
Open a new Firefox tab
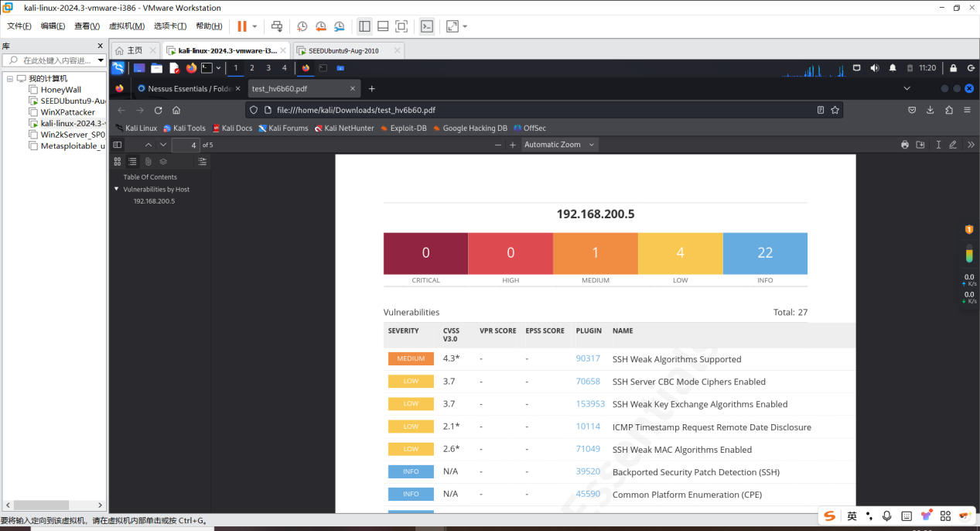pyautogui.click(x=371, y=88)
